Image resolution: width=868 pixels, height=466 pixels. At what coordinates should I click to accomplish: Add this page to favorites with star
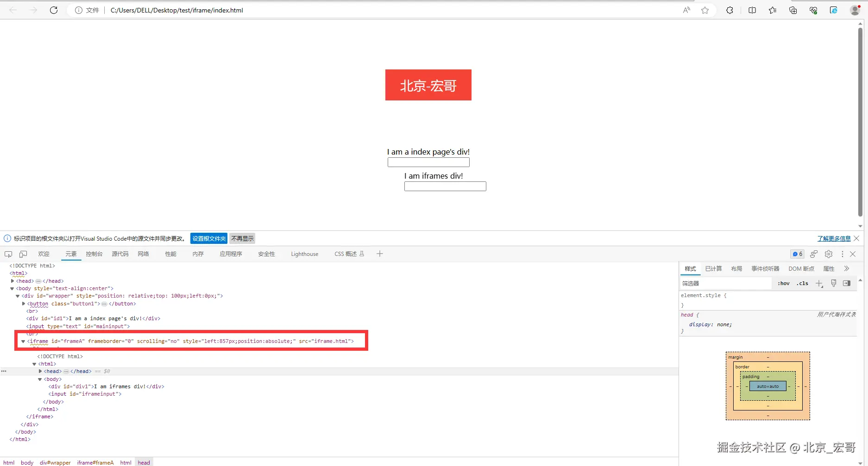[x=705, y=10]
